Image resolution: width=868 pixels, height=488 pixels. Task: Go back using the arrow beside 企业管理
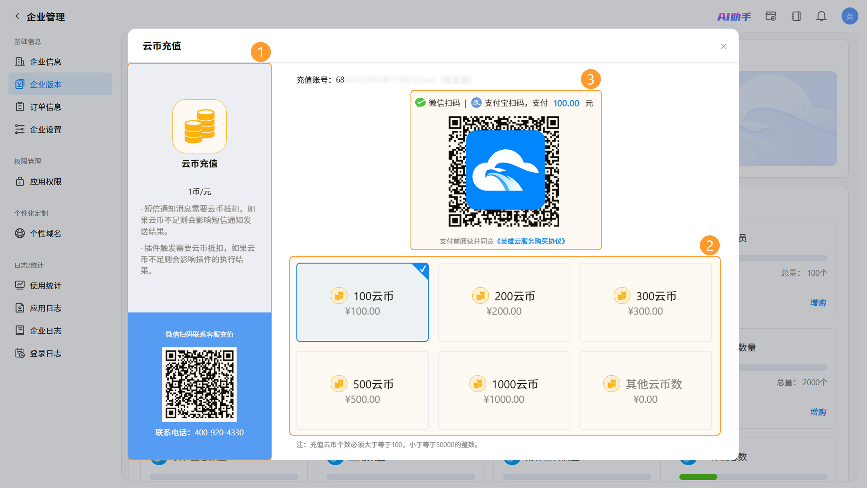coord(18,16)
